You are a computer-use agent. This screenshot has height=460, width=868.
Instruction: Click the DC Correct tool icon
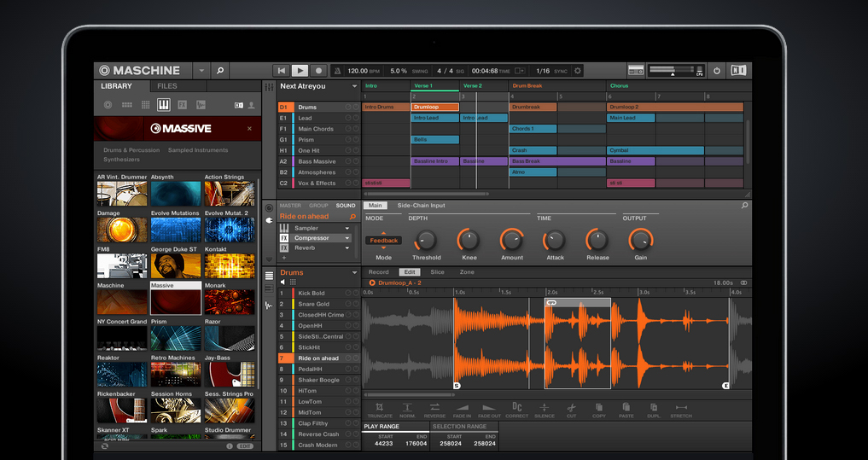pos(517,407)
